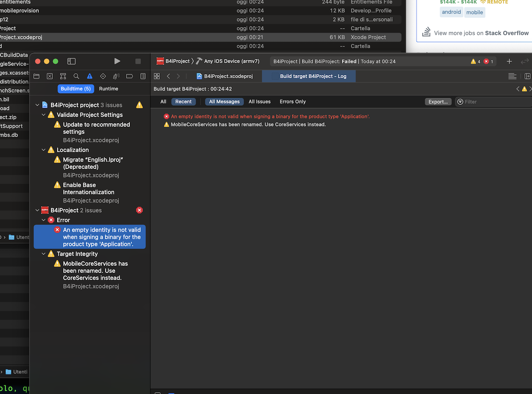
Task: Click the Export... build log button
Action: coord(438,101)
